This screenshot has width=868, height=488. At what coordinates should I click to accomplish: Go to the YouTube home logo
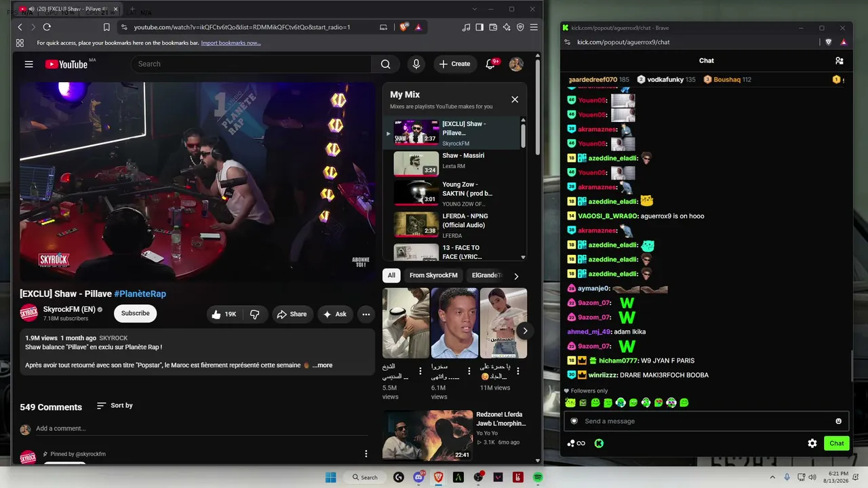coord(66,64)
